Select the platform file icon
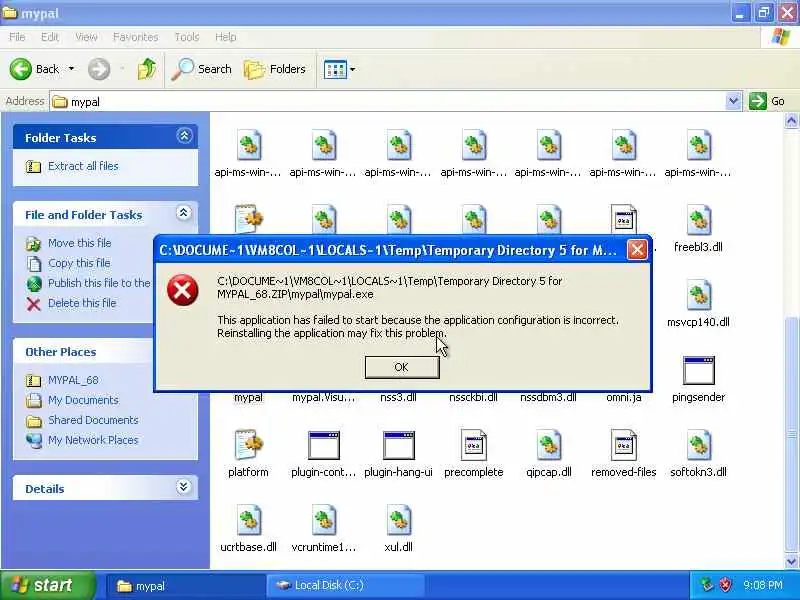800x600 pixels. pyautogui.click(x=248, y=445)
